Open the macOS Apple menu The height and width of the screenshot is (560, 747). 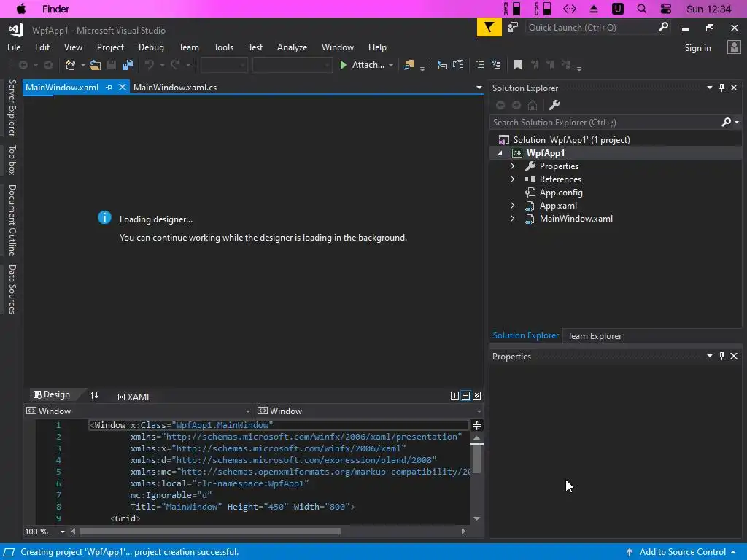[x=21, y=9]
